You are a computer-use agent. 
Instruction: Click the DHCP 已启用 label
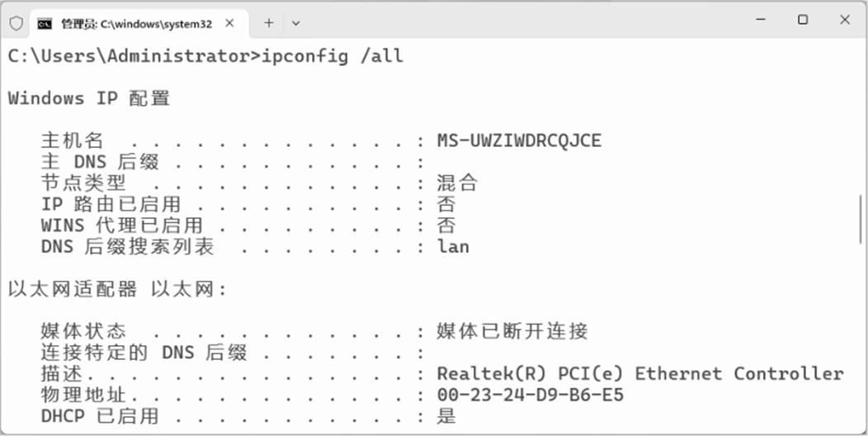99,416
